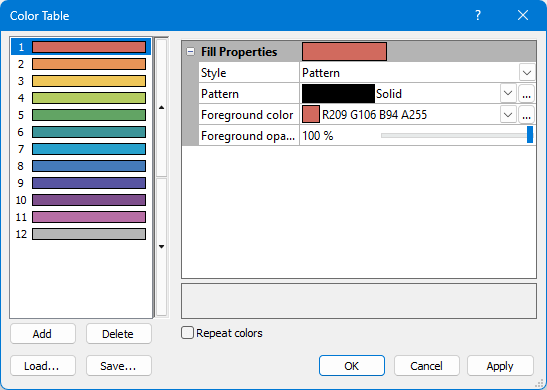This screenshot has width=547, height=390.
Task: Close the Color Table dialog
Action: pyautogui.click(x=523, y=15)
